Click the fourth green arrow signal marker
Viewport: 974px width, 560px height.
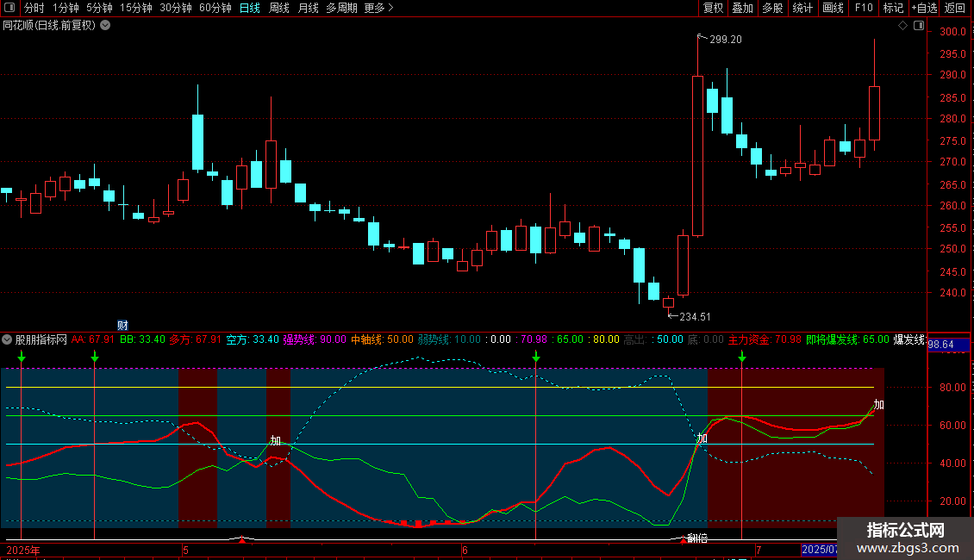click(x=741, y=357)
